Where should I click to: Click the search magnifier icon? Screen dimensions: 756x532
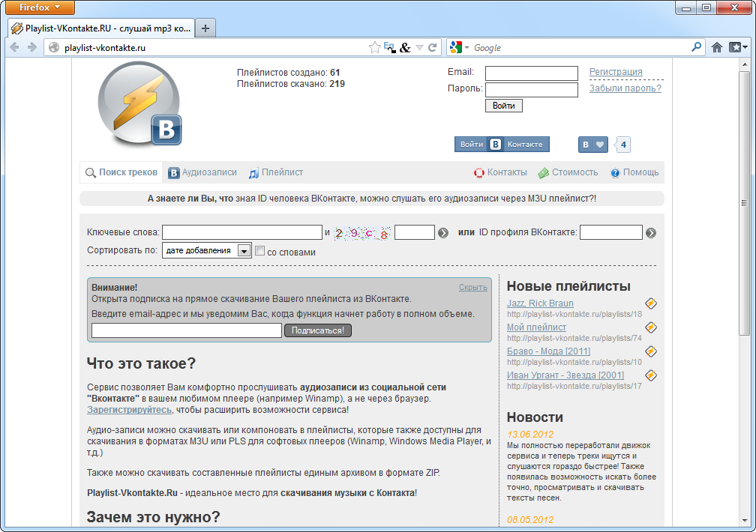coord(696,47)
